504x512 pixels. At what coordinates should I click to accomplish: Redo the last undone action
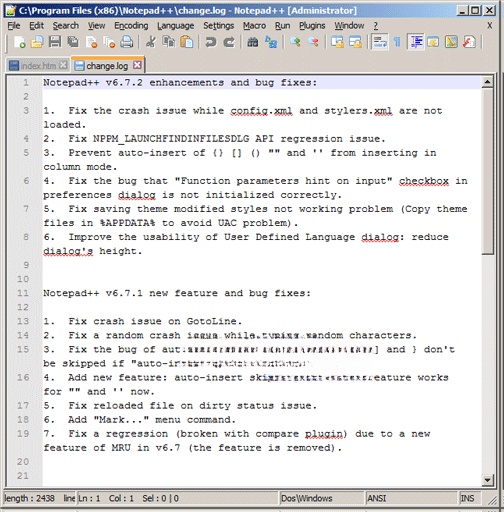[x=229, y=42]
